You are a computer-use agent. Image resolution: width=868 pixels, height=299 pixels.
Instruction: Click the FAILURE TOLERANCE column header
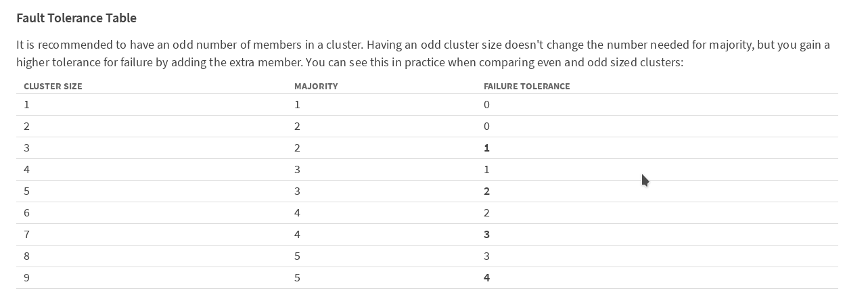click(526, 87)
